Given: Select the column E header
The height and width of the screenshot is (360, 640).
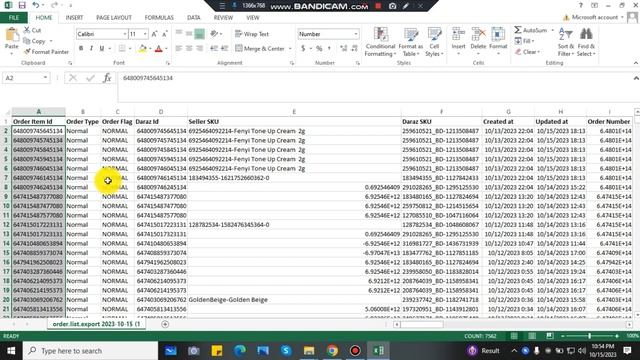Looking at the screenshot, I should 294,112.
